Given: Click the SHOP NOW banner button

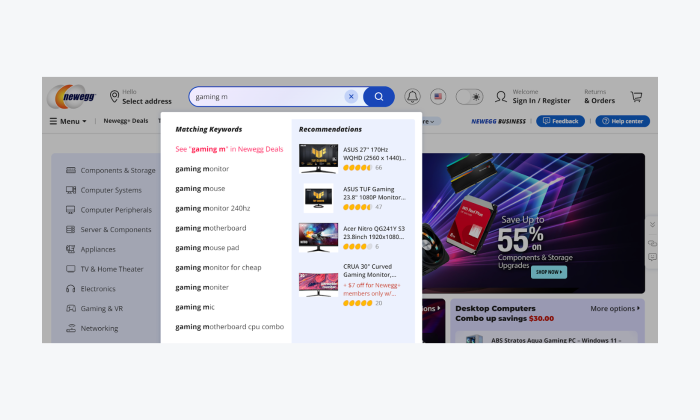Looking at the screenshot, I should point(549,272).
